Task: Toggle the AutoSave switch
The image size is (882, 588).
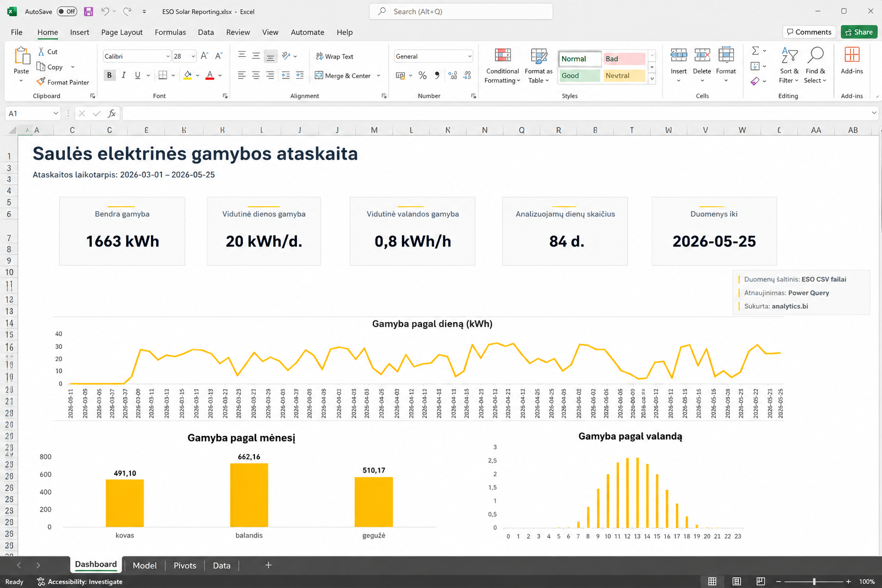Action: pos(67,11)
